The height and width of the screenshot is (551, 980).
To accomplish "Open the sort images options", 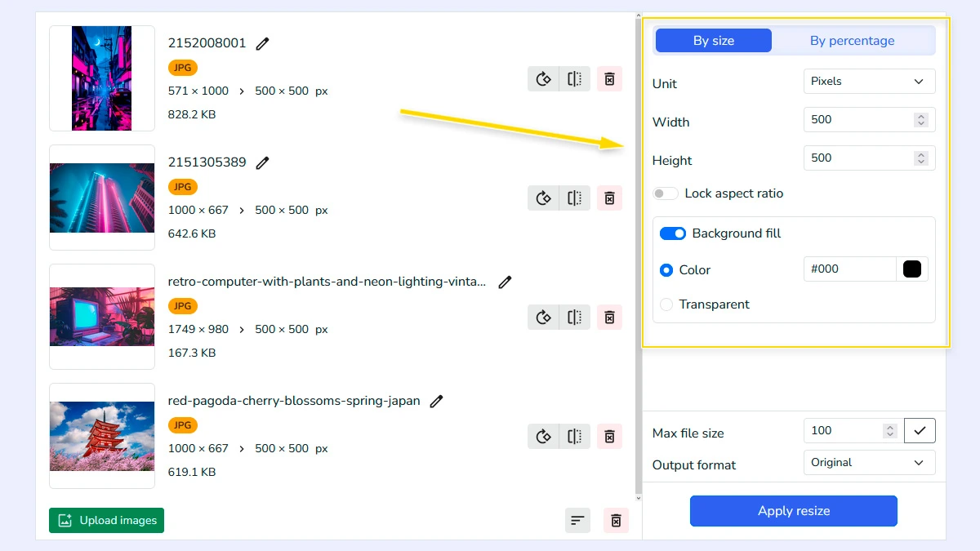I will point(577,520).
